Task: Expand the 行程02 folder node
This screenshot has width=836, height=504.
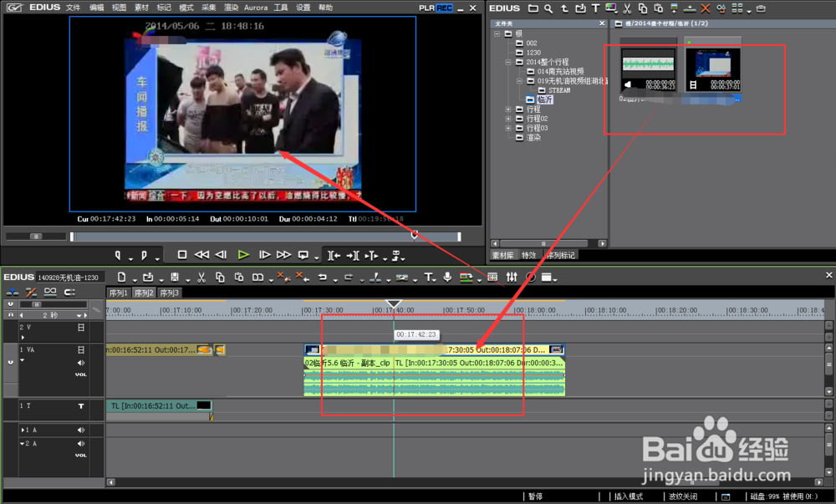Action: [x=508, y=119]
